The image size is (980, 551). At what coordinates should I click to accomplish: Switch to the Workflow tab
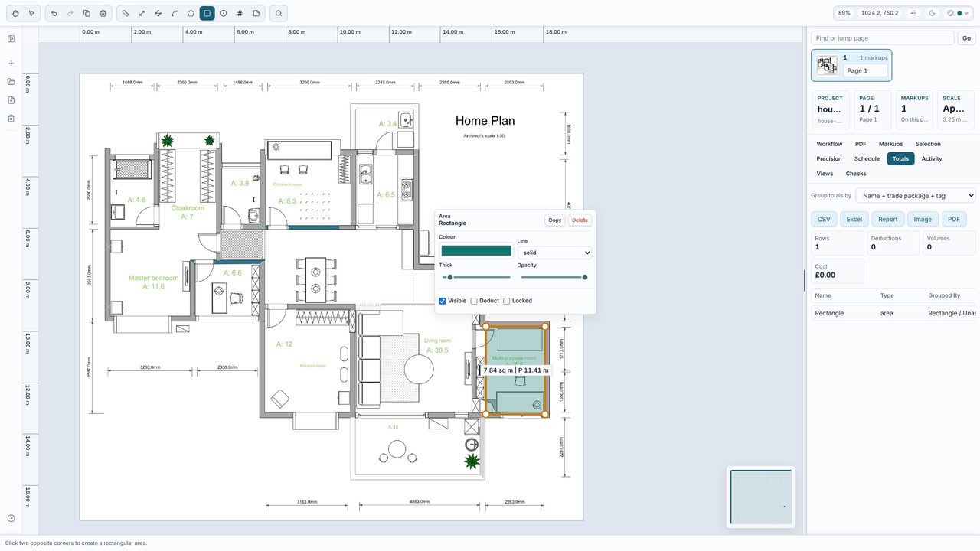click(x=829, y=144)
